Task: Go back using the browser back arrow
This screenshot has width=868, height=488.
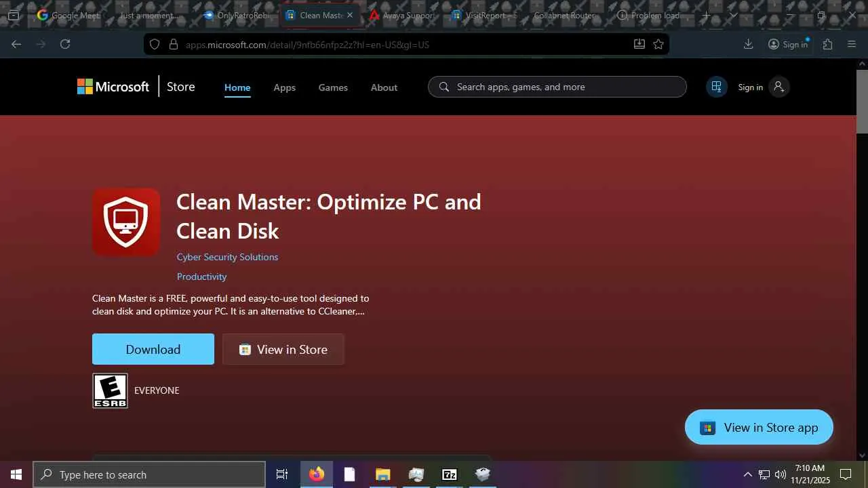Action: pyautogui.click(x=16, y=44)
